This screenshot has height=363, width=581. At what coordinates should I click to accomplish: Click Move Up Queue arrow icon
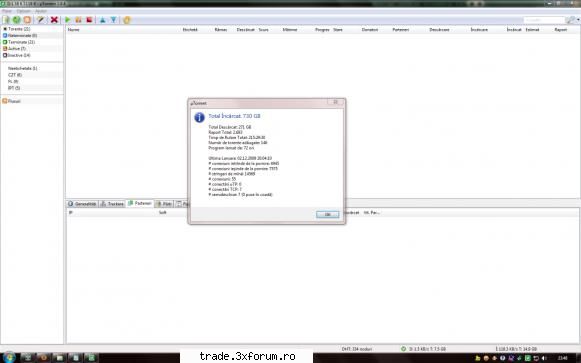(x=102, y=20)
